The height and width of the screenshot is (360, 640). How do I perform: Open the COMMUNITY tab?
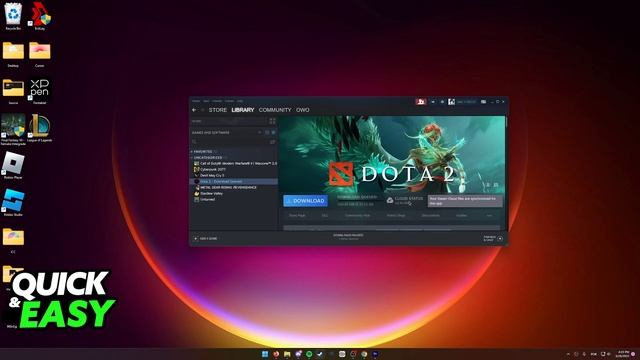275,110
